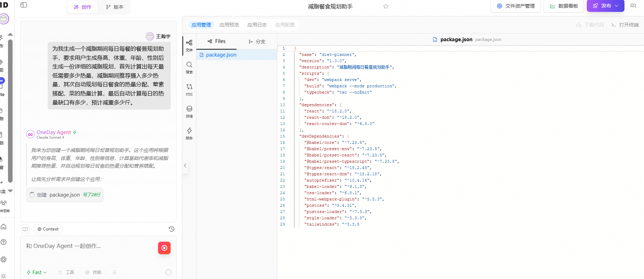This screenshot has height=279, width=644.
Task: Open the storage panel icon 存储
Action: tap(189, 111)
